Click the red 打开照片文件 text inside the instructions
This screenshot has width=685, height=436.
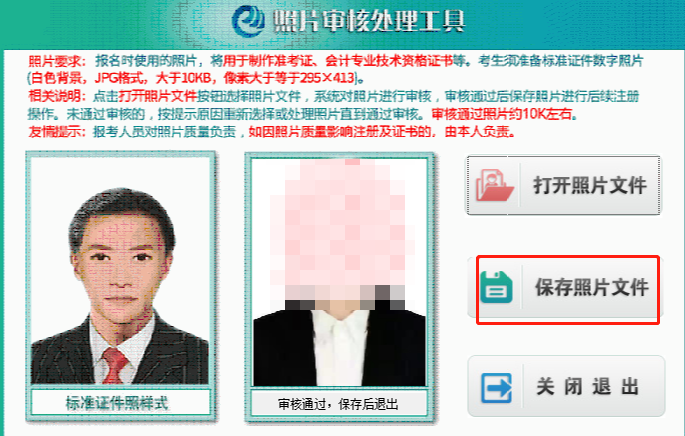[x=158, y=96]
